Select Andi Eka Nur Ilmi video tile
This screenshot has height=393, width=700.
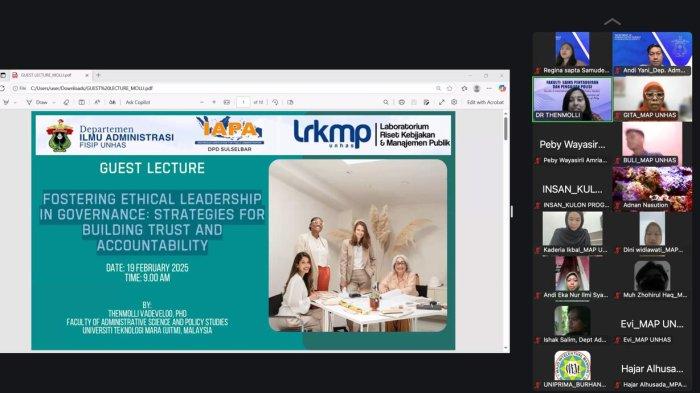point(572,279)
